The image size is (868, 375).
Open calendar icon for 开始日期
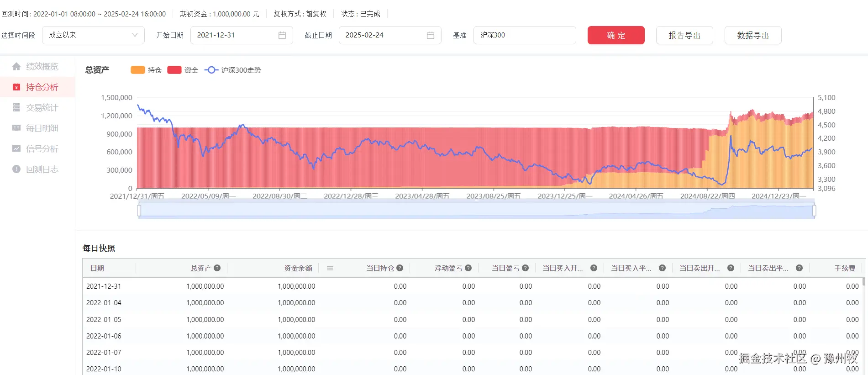(x=282, y=35)
